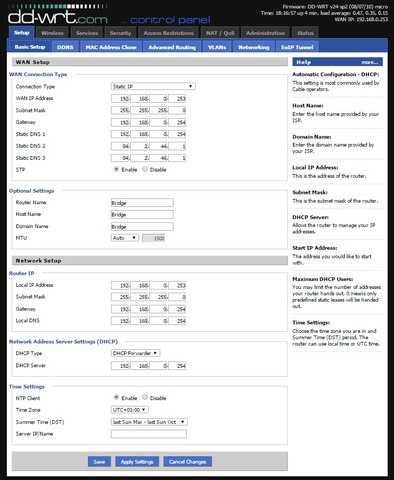The width and height of the screenshot is (394, 480).
Task: Click the Apply Settings button
Action: pyautogui.click(x=137, y=462)
